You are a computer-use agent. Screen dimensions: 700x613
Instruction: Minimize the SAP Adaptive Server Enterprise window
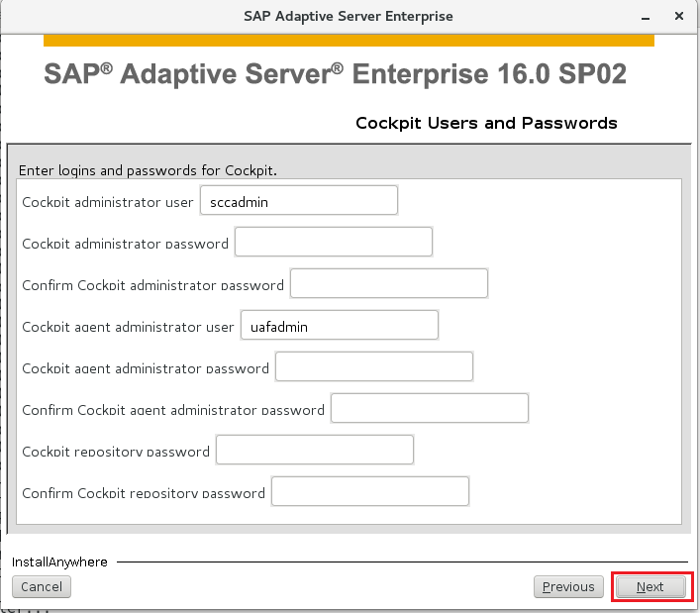click(x=646, y=17)
